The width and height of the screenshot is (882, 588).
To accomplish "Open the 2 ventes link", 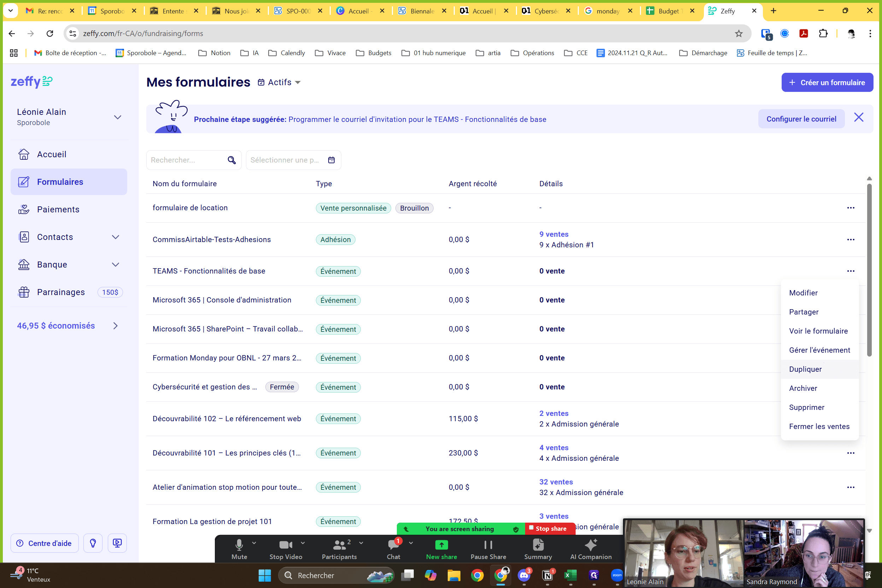I will (554, 413).
